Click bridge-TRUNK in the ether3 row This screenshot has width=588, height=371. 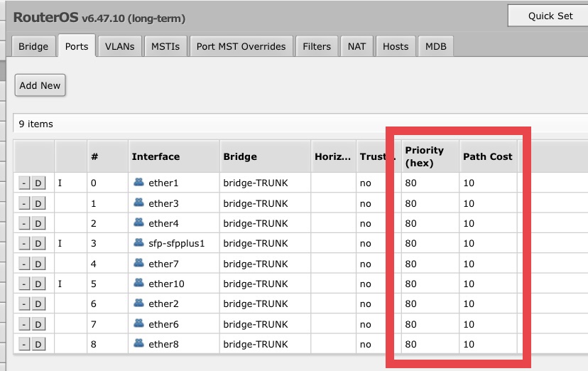pos(256,203)
